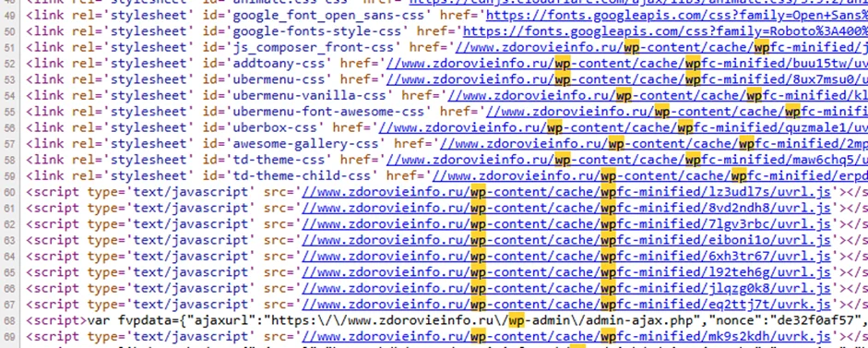Screen dimensions: 868x348
Task: Click line number 60 in the gutter
Action: pyautogui.click(x=10, y=192)
